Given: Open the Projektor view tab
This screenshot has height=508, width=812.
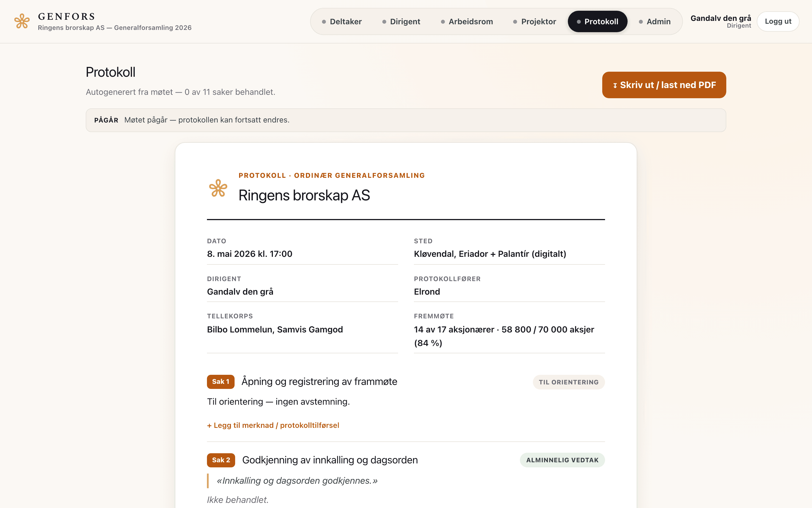Looking at the screenshot, I should (535, 21).
